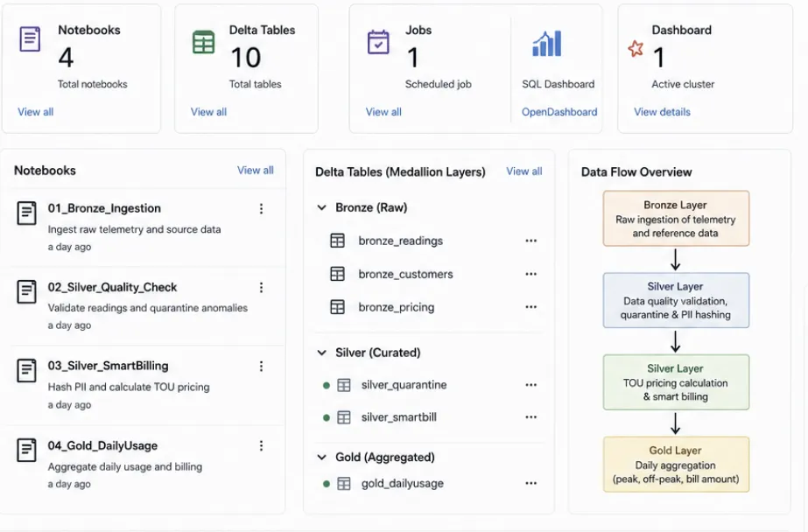The image size is (808, 532).
Task: Open kebab menu for 03_Silver_SmartBilling
Action: click(x=261, y=366)
